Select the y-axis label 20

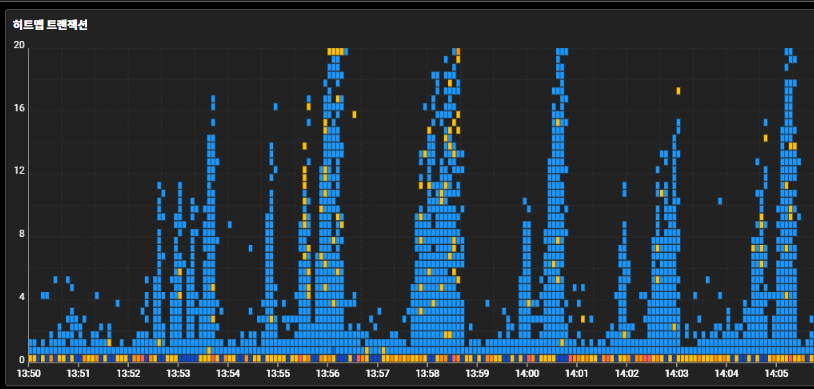19,45
